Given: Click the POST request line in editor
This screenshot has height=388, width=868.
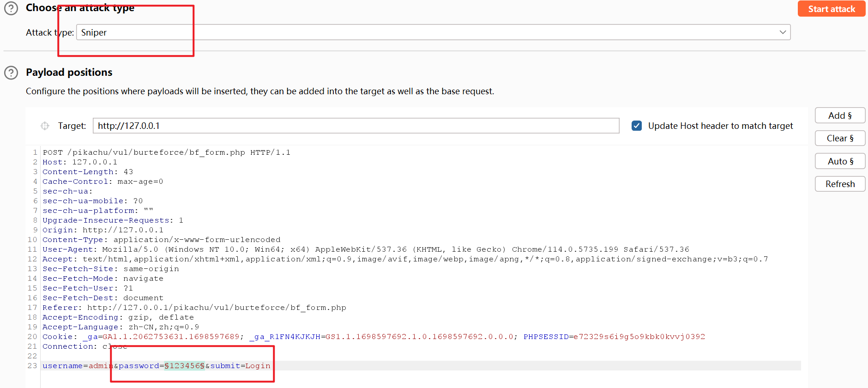Looking at the screenshot, I should point(166,152).
